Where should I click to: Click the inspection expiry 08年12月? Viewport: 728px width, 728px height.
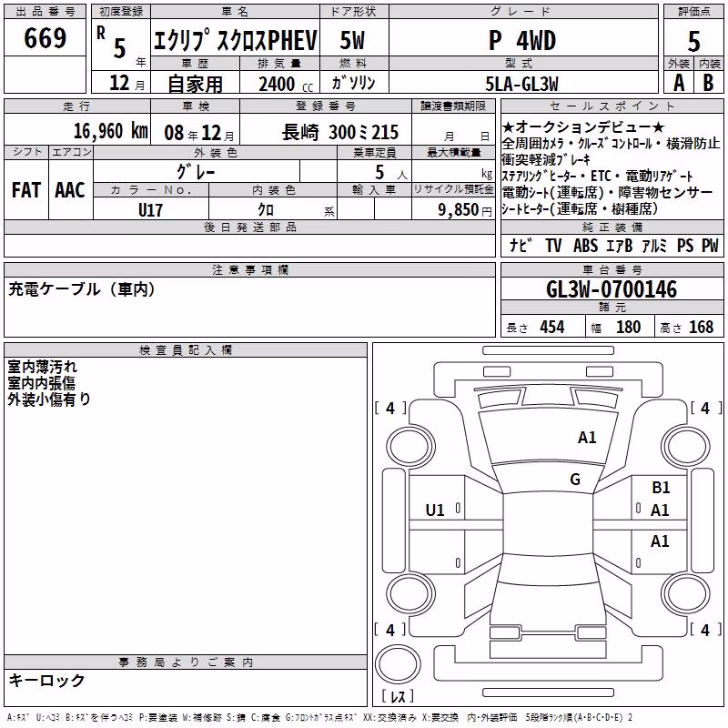pos(199,133)
